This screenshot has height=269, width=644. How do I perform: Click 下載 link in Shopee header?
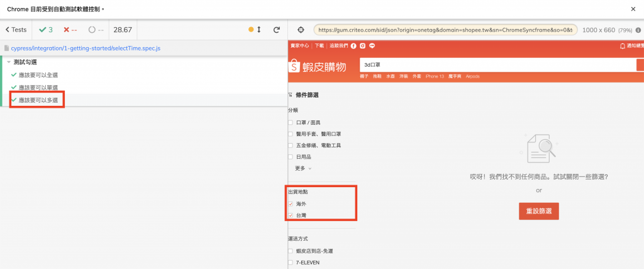point(319,45)
